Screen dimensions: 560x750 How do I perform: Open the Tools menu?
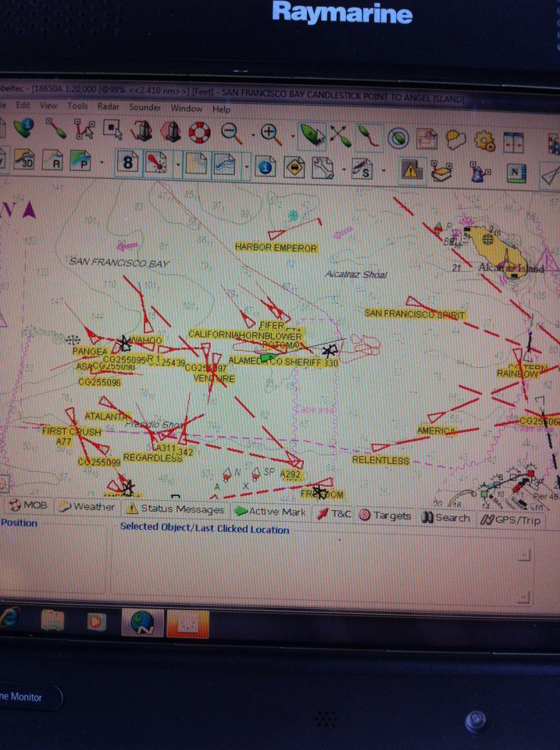(77, 105)
